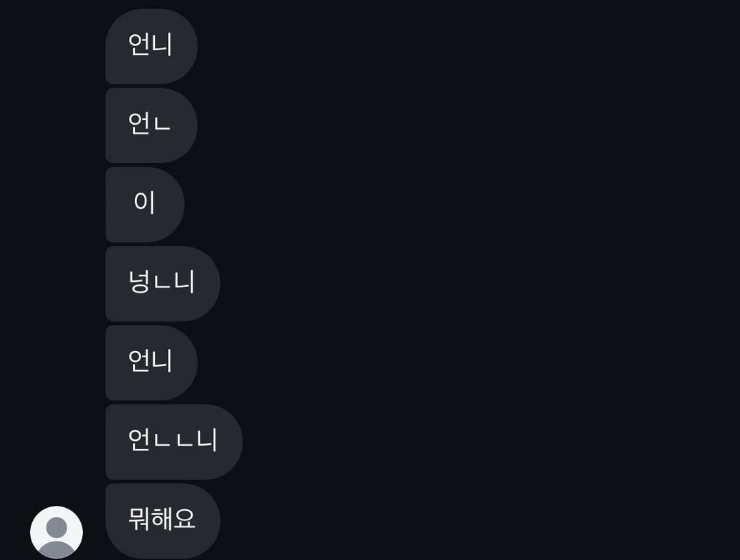Click the message directly above "뭐해요"
The height and width of the screenshot is (560, 740).
click(x=173, y=441)
